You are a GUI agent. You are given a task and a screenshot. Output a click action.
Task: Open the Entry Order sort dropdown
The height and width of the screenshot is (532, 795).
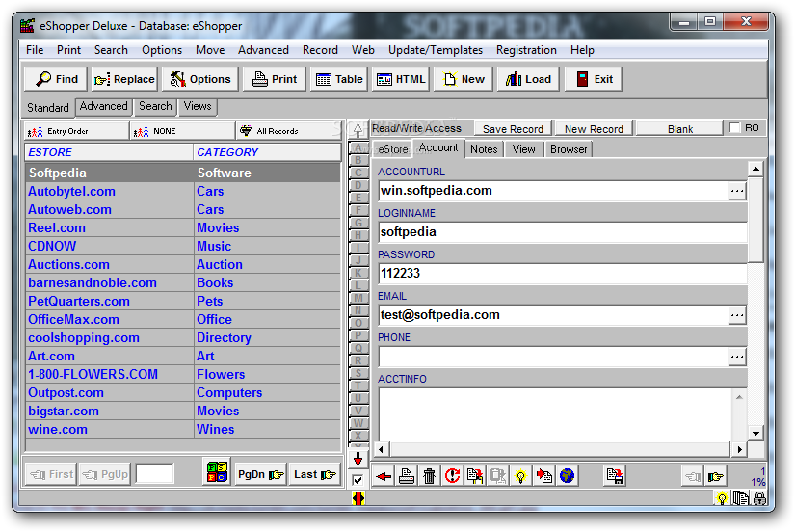pos(76,131)
